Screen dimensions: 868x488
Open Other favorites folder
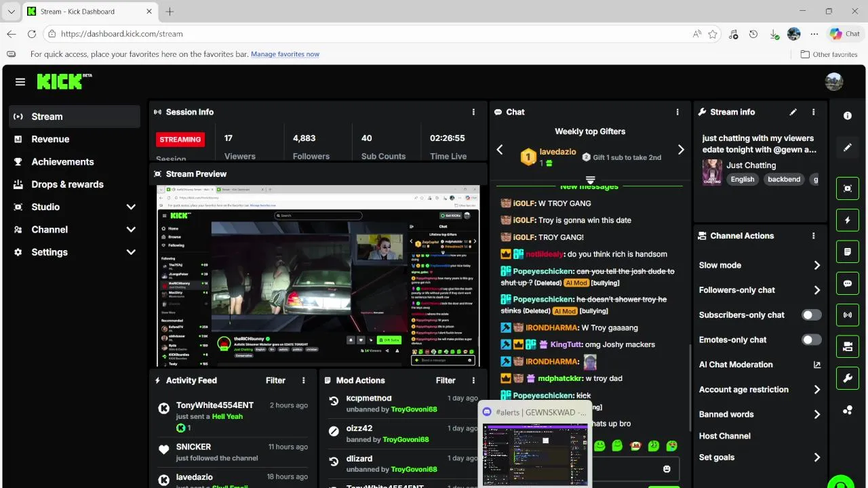click(829, 54)
